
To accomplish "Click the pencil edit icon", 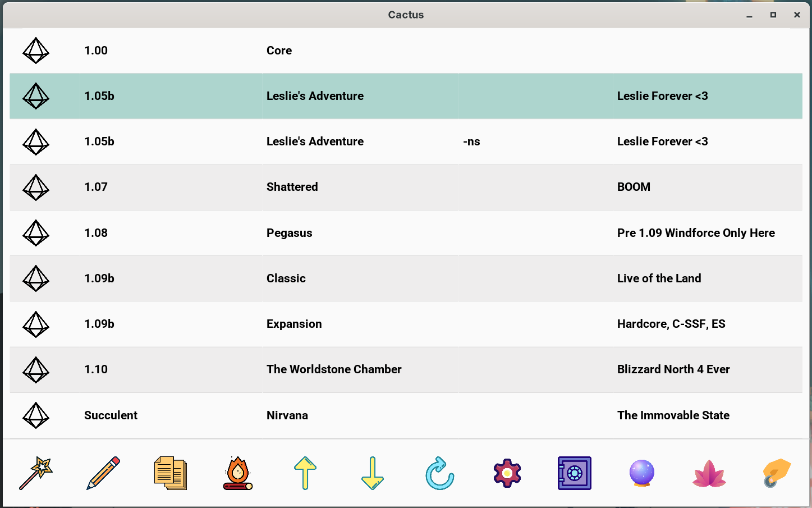I will (x=103, y=473).
